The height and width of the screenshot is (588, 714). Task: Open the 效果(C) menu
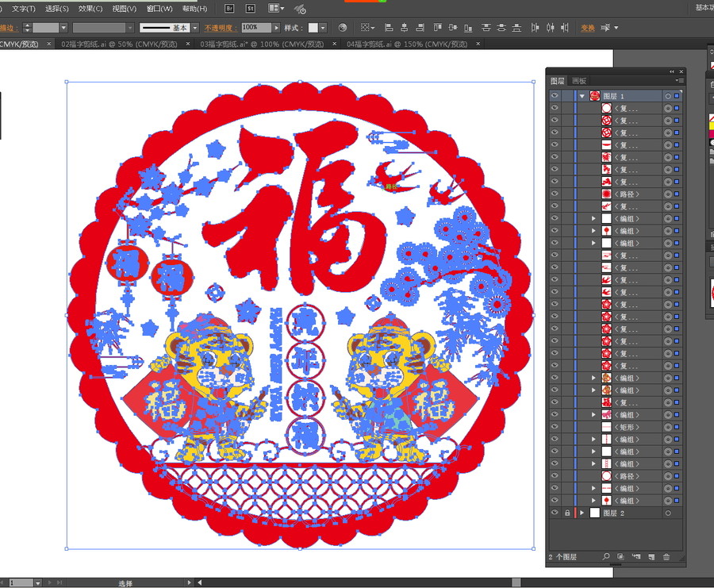point(90,9)
